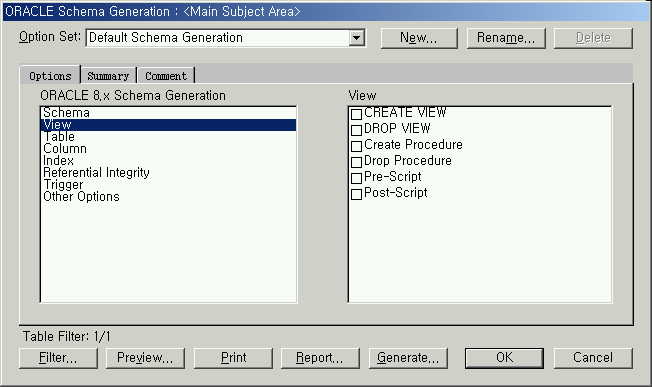Click the Filter... button
The width and height of the screenshot is (652, 387).
58,358
